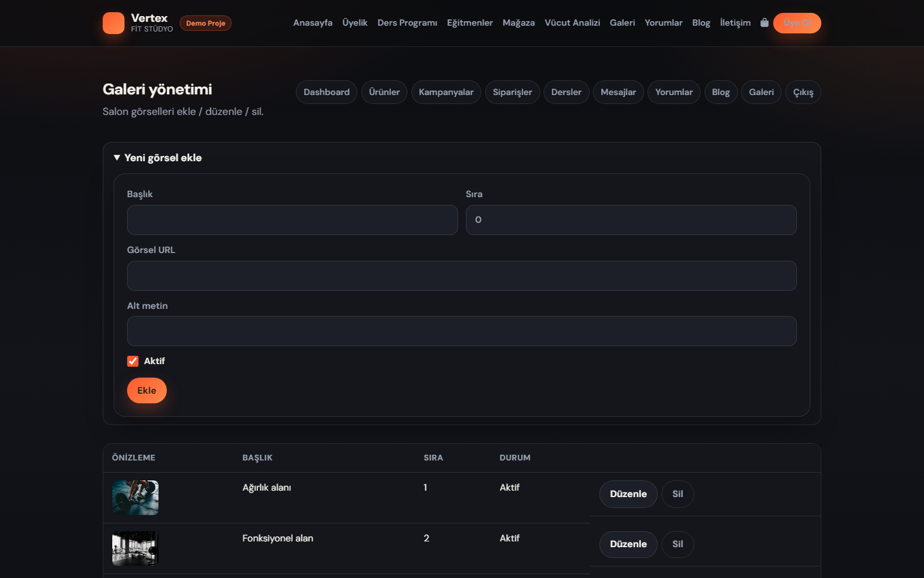Open the Kampanyalar admin tab
Screen dimensions: 924x578
point(446,92)
